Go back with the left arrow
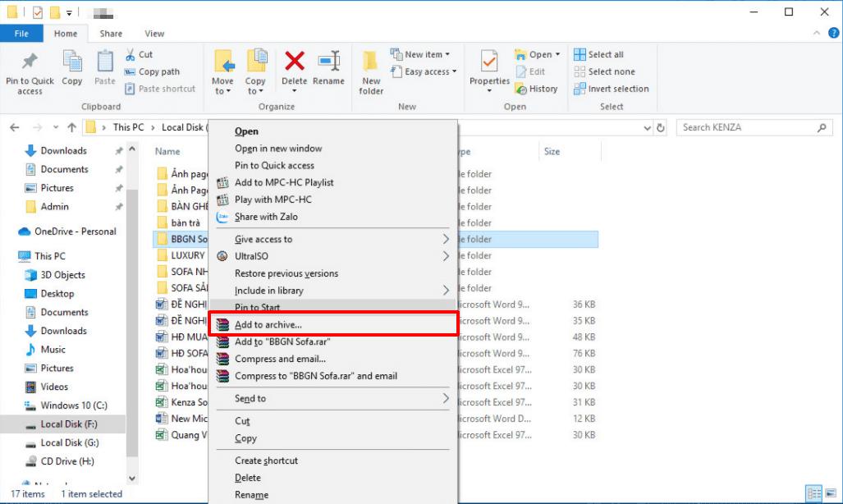843x504 pixels. [x=15, y=127]
